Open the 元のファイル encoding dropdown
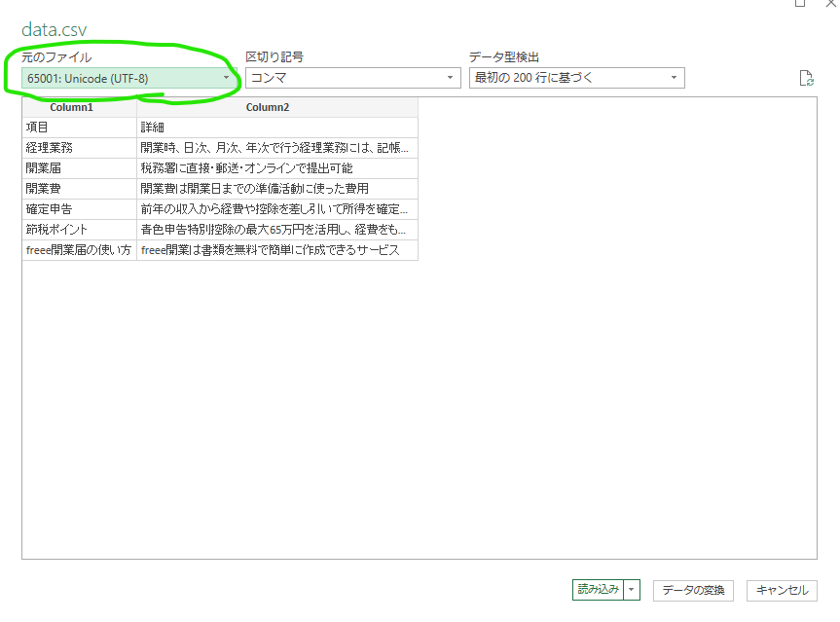Screen dimensions: 840x622 (x=128, y=78)
